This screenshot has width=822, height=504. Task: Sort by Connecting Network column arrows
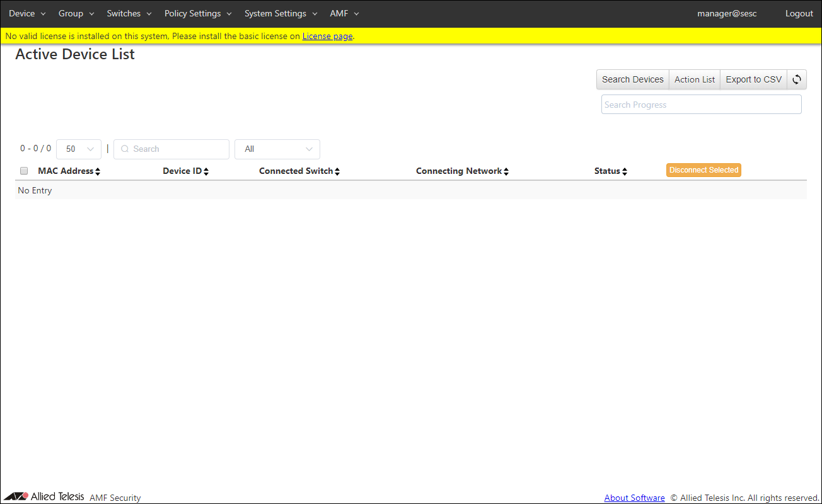pos(506,171)
